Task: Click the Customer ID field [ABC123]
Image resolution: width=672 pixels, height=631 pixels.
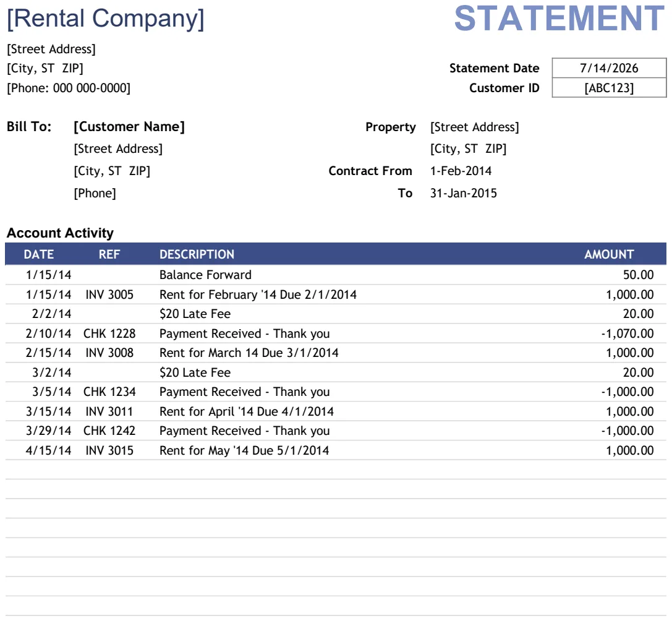Action: coord(609,88)
